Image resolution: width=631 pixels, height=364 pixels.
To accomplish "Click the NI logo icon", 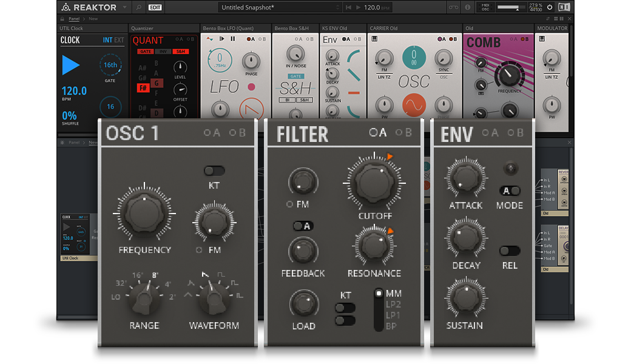I will [564, 7].
